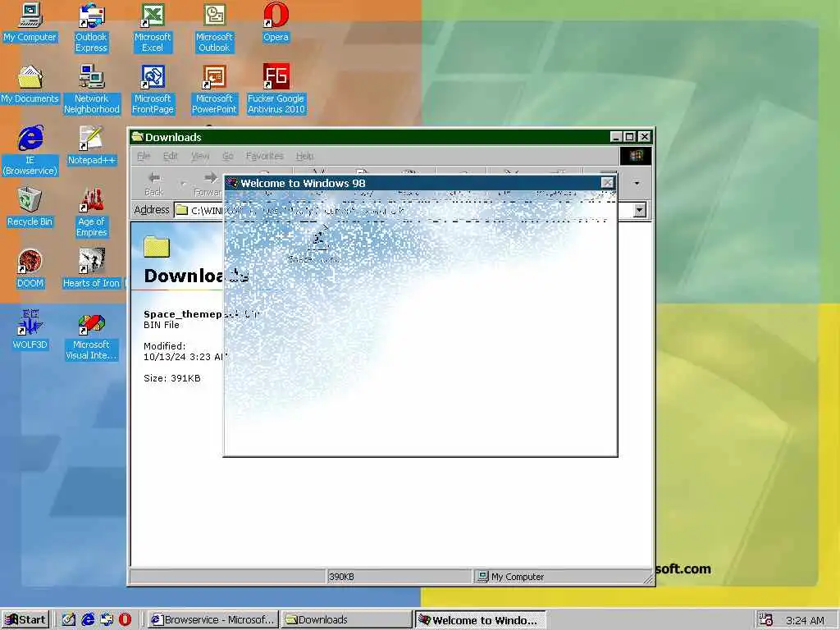The width and height of the screenshot is (840, 630).
Task: Select the Hearts of Iron desktop shortcut
Action: (92, 269)
